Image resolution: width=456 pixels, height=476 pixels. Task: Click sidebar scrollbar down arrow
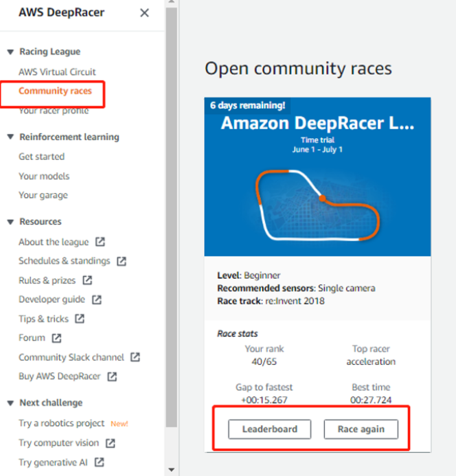coord(172,470)
